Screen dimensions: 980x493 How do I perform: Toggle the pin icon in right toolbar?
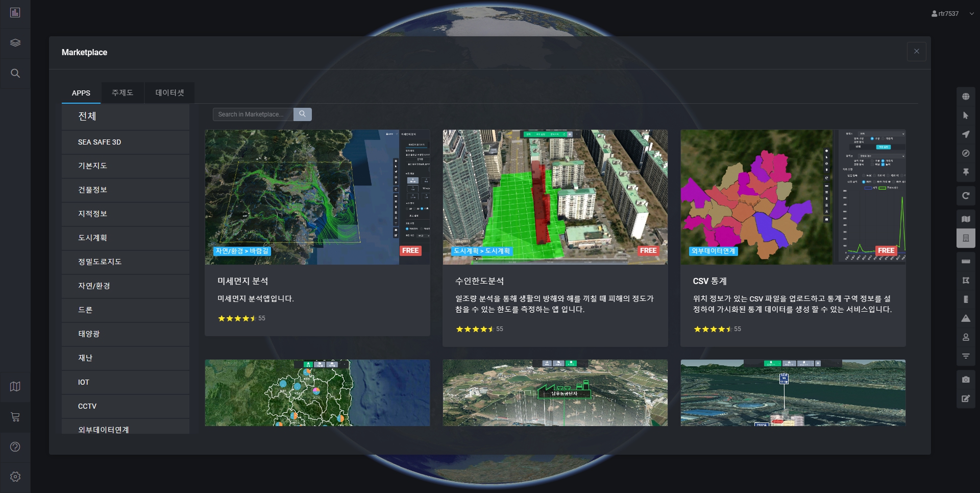tap(966, 172)
